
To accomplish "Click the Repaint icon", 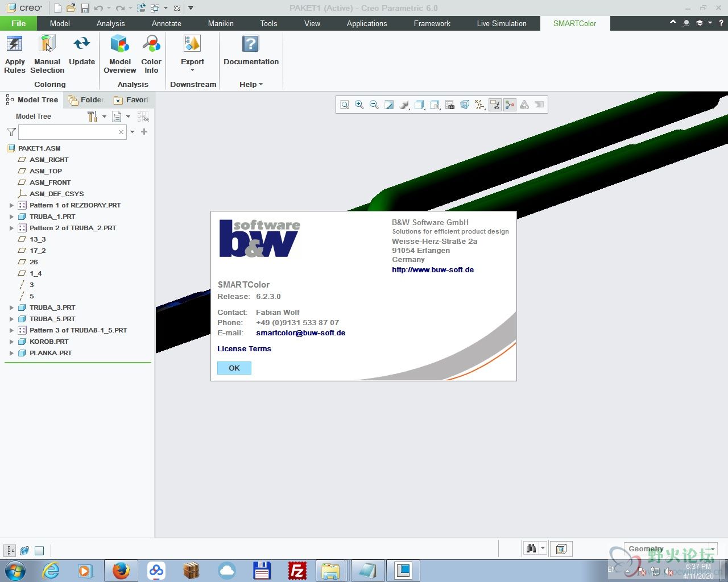I will 389,105.
